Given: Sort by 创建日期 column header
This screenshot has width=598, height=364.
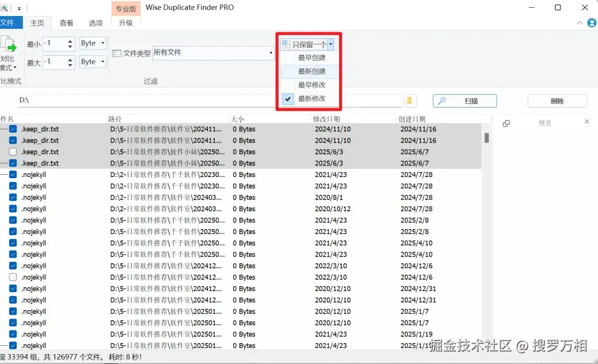Looking at the screenshot, I should (x=439, y=119).
